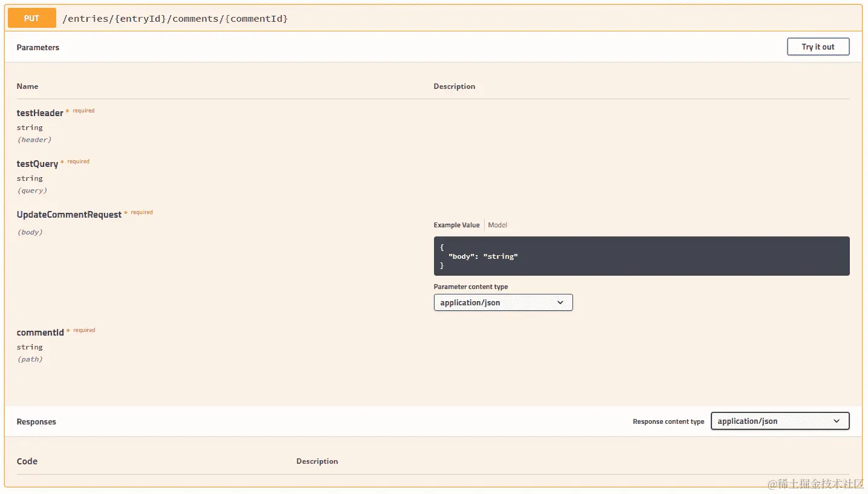Click the example JSON body block
The height and width of the screenshot is (494, 868).
641,256
